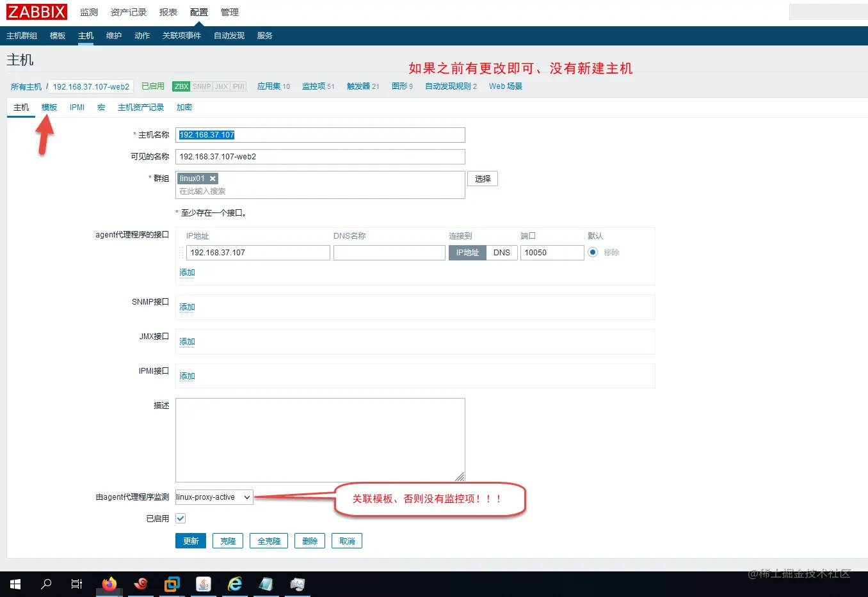
Task: Click the SNMP availability icon
Action: [202, 86]
